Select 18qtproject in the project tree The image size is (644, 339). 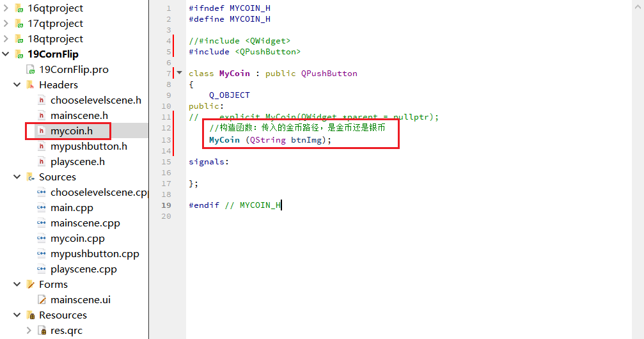pos(55,38)
